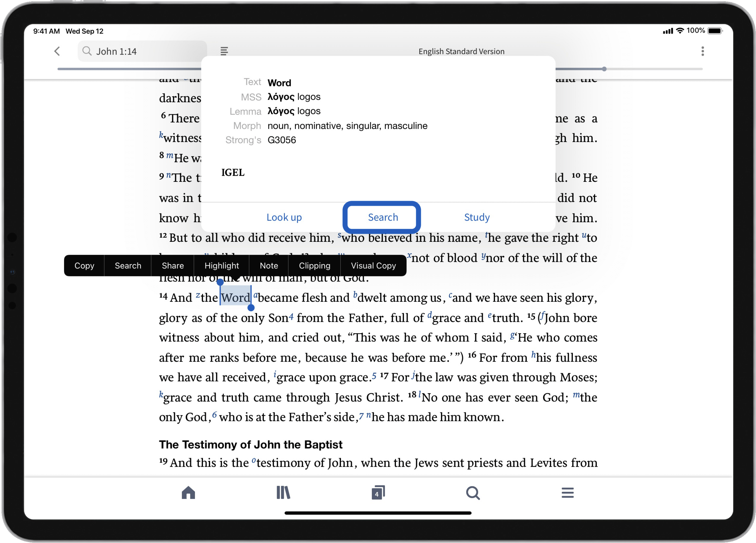Go to Home tab icon
Viewport: 756px width, 543px height.
tap(188, 492)
